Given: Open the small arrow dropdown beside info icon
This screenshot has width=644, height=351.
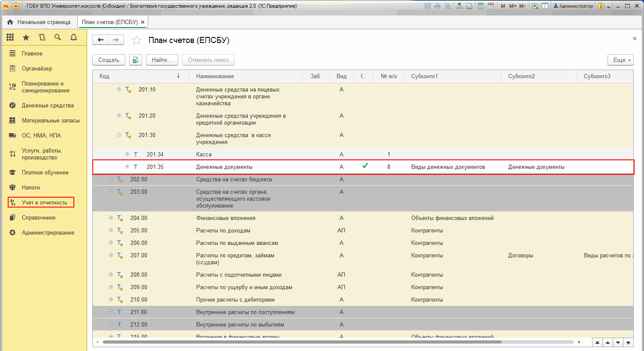Looking at the screenshot, I should click(x=608, y=7).
